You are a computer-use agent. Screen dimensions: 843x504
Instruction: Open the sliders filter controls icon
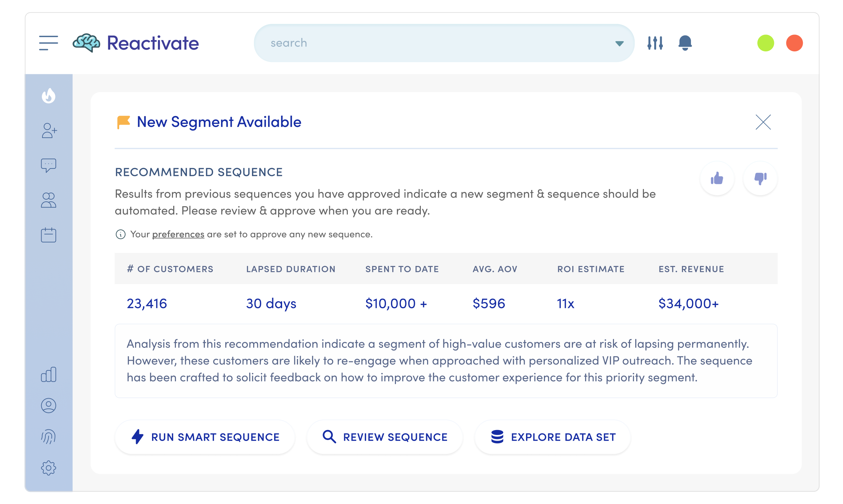click(x=655, y=43)
